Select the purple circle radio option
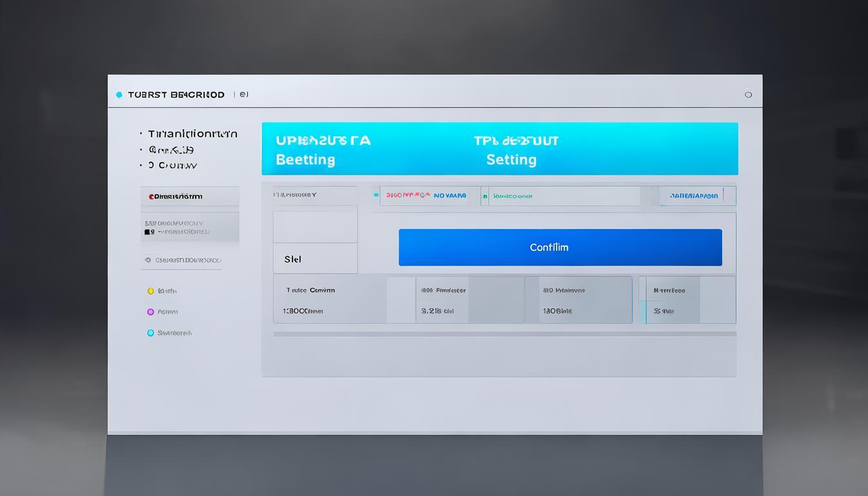Image resolution: width=868 pixels, height=496 pixels. coord(150,312)
